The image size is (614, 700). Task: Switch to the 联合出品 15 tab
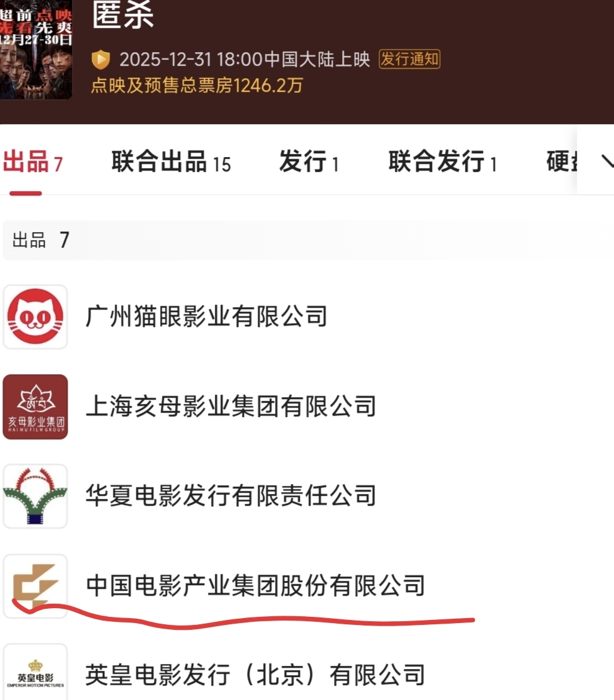pyautogui.click(x=171, y=161)
